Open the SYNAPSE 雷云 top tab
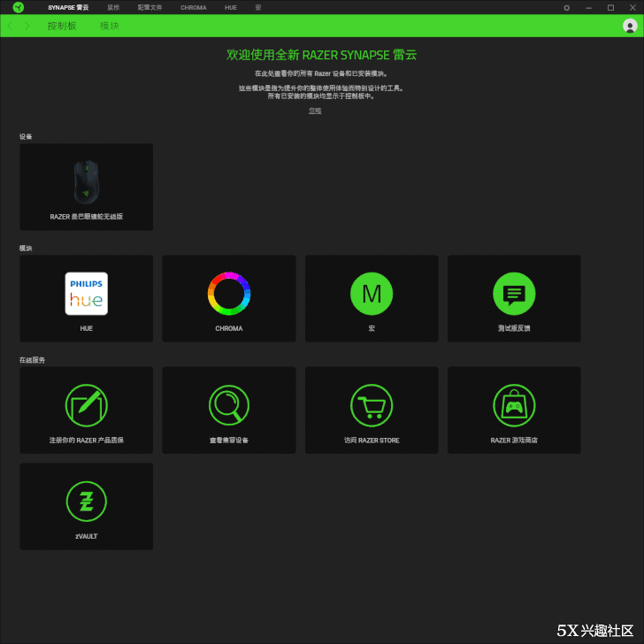Viewport: 644px width, 644px height. [68, 7]
